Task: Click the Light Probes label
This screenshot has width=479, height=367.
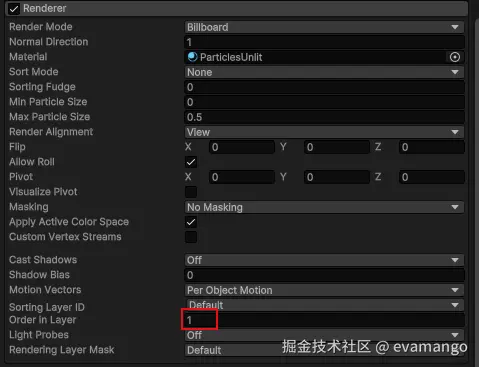Action: coord(39,335)
